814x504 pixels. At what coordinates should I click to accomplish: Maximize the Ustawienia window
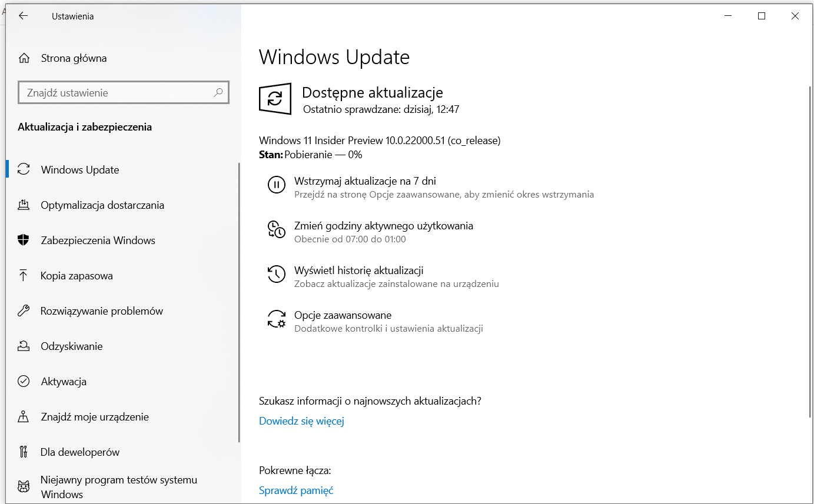point(762,16)
